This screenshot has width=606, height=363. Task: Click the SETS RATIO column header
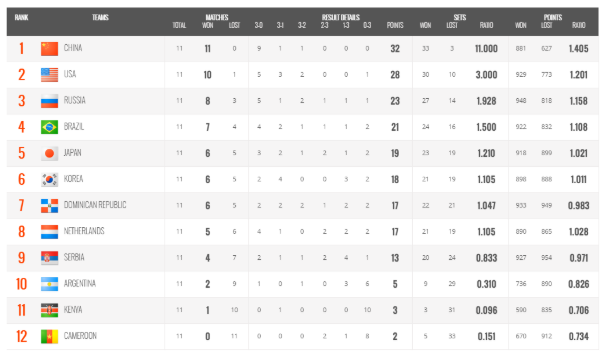(486, 26)
